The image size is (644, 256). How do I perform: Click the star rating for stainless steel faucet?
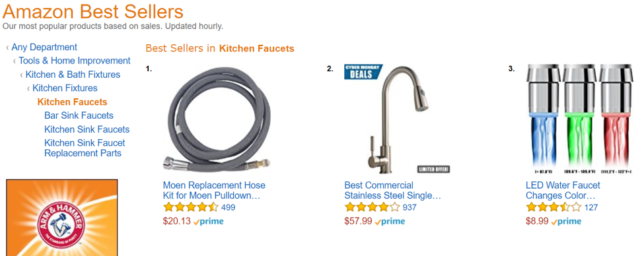[x=372, y=207]
